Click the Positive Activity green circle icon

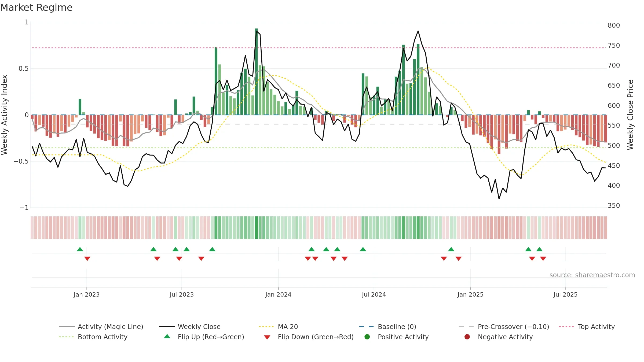coord(367,337)
